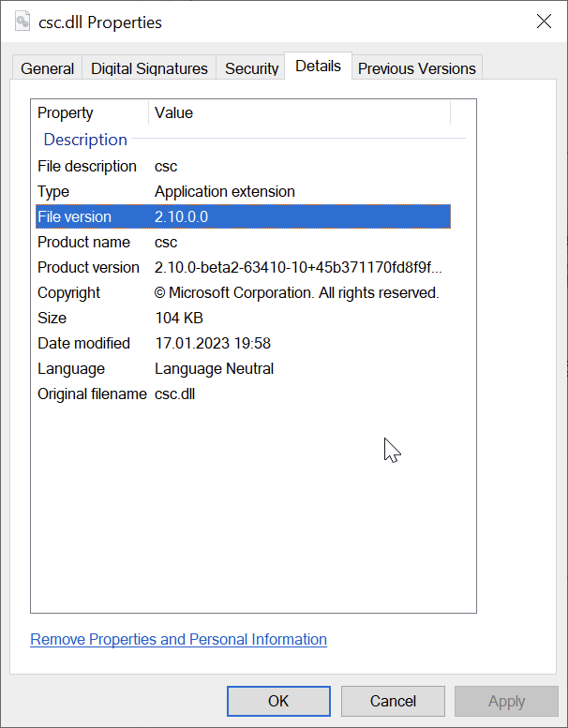Click the 2.10.0-beta2 product version value
Screen dimensions: 568x728
pyautogui.click(x=298, y=267)
